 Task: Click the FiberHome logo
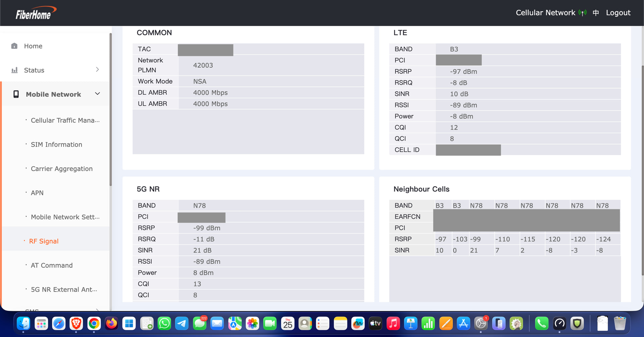(36, 13)
